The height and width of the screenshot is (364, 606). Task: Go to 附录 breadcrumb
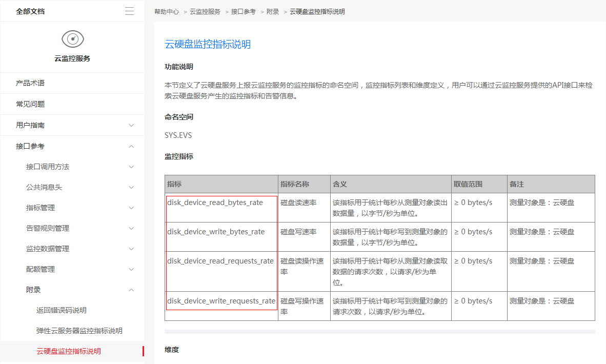point(272,12)
